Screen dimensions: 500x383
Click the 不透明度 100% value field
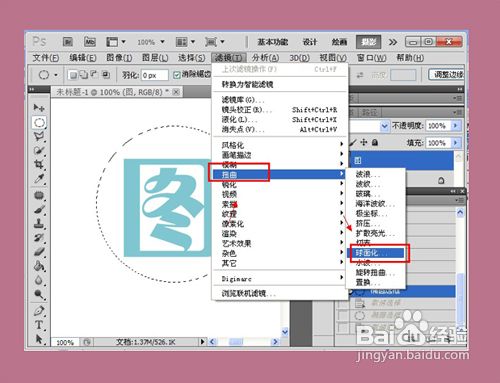(x=438, y=126)
